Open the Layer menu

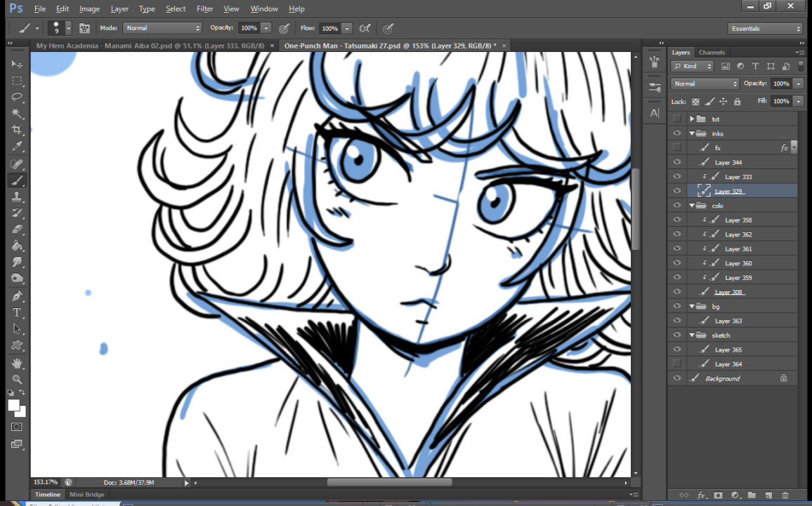click(x=119, y=9)
